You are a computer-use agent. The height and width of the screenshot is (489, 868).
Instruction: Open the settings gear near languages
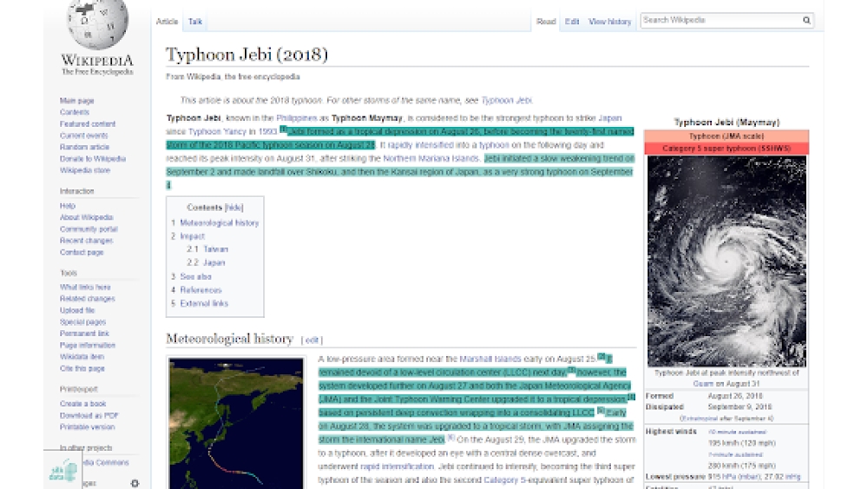135,484
